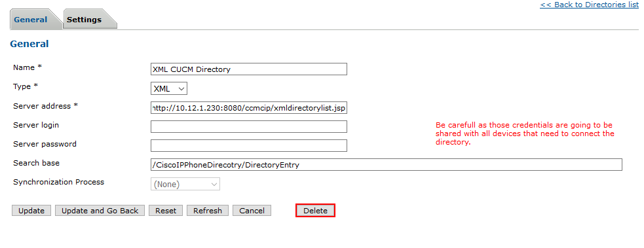Click the Reset button
This screenshot has height=248, width=644.
pyautogui.click(x=166, y=211)
